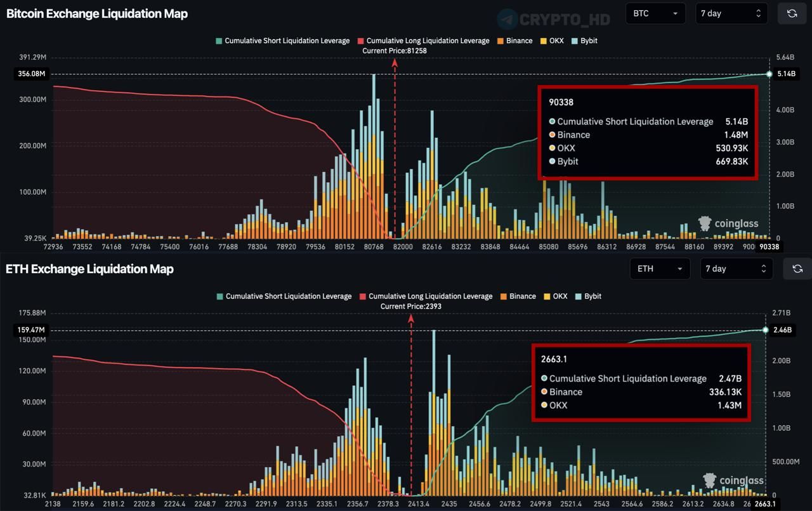Click the 72936 tick on Bitcoin x-axis
The width and height of the screenshot is (812, 511).
click(x=54, y=247)
